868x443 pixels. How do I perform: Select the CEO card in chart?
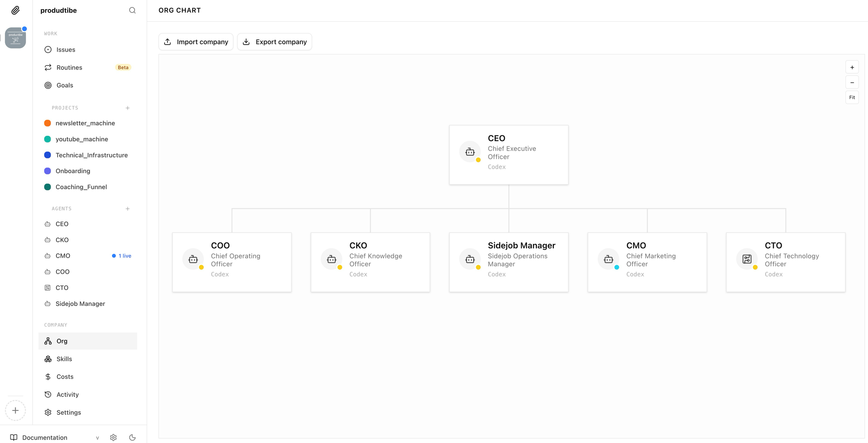pyautogui.click(x=508, y=155)
